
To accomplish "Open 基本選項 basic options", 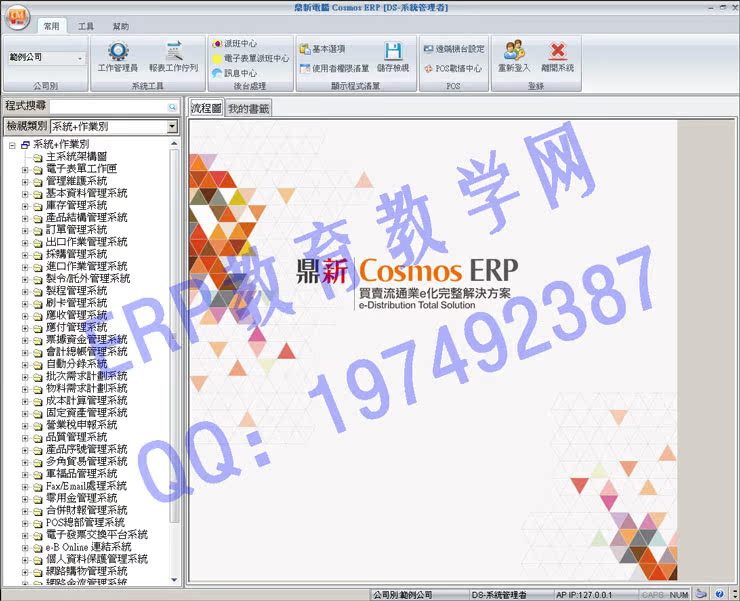I will point(323,49).
